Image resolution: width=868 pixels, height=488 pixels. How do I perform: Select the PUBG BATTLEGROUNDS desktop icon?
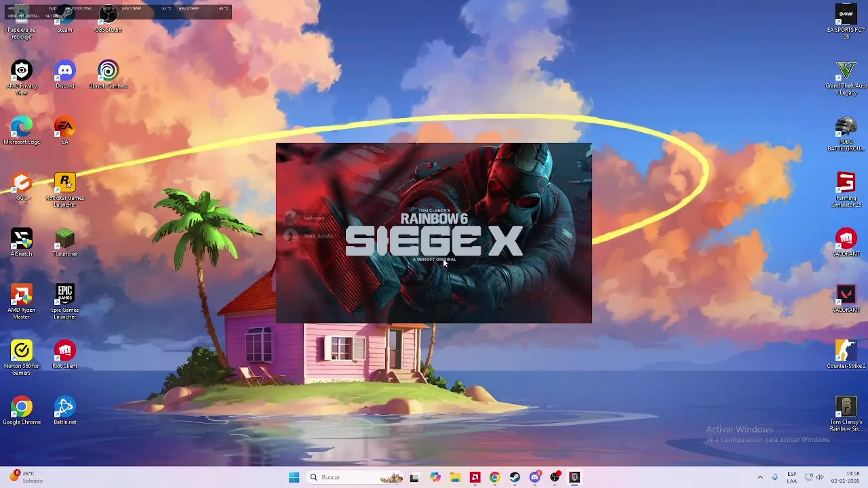point(846,134)
